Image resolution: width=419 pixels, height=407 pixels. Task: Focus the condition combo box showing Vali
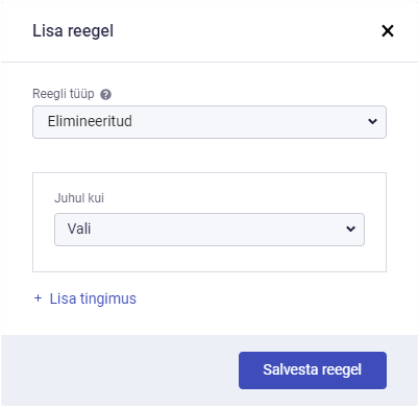click(x=209, y=230)
